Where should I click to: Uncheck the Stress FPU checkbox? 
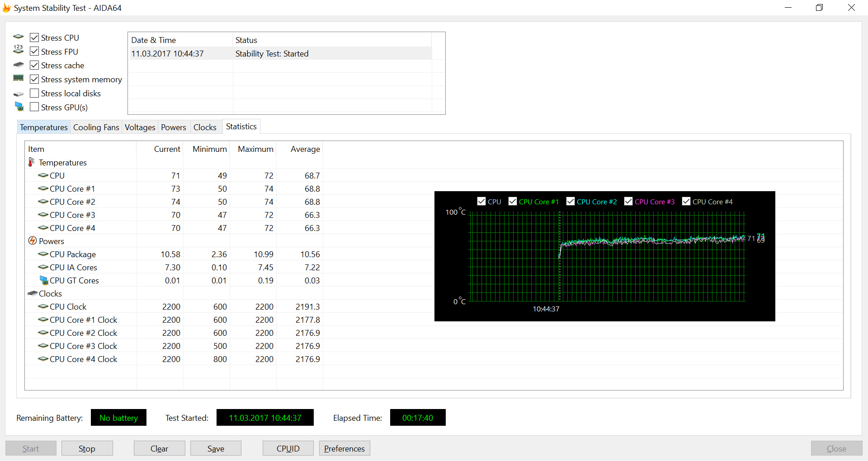34,52
